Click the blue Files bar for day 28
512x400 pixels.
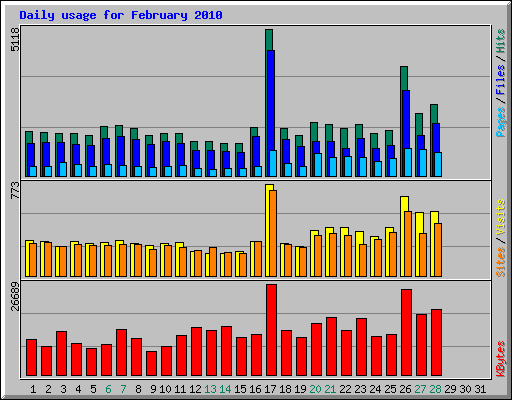click(436, 138)
